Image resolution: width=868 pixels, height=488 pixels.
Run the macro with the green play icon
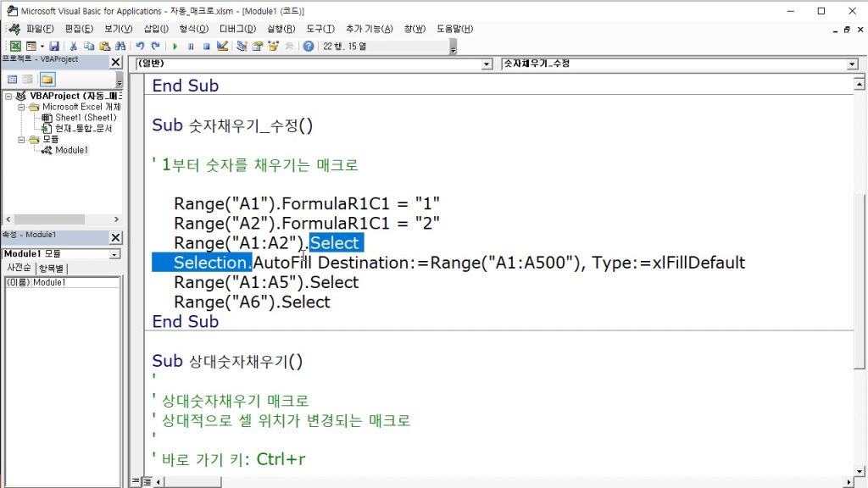(x=175, y=46)
